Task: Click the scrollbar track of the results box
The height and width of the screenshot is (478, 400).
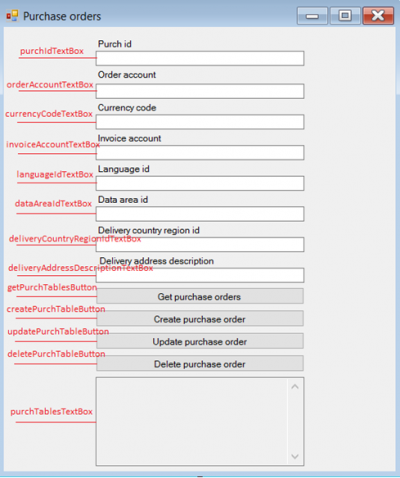Action: pos(295,421)
